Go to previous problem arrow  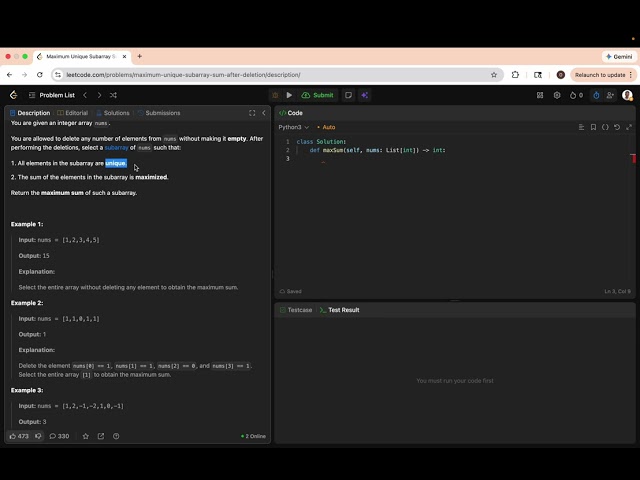point(85,95)
